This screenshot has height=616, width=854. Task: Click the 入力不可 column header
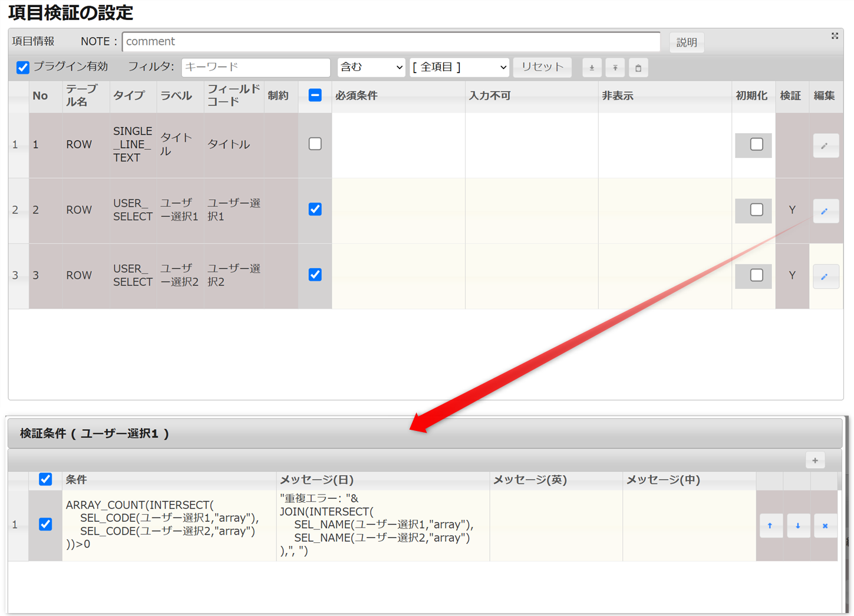532,95
